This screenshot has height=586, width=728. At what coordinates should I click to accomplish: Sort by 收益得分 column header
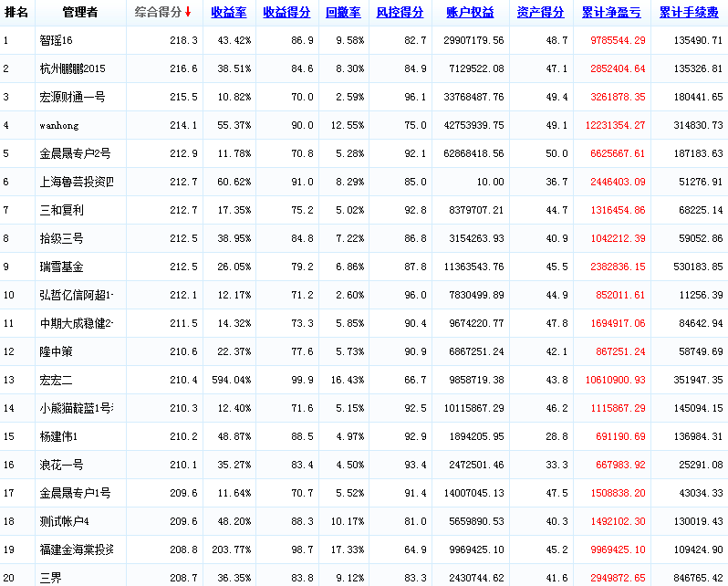click(286, 13)
